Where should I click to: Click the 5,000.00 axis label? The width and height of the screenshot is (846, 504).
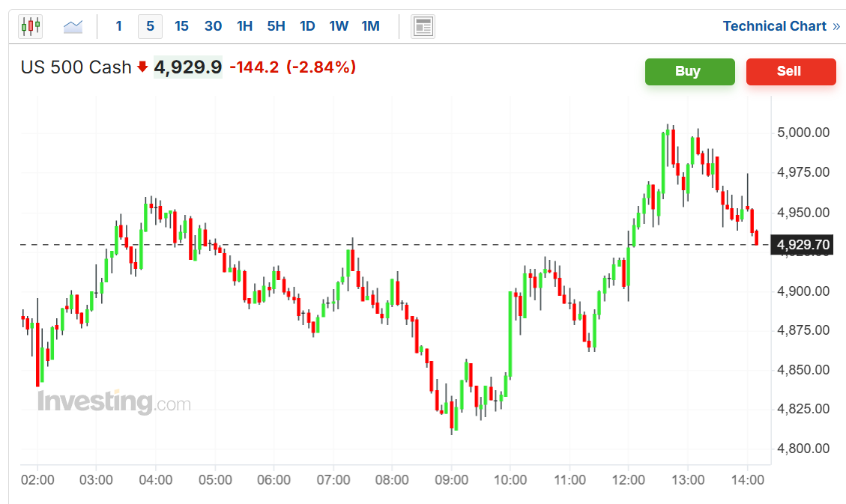point(803,133)
